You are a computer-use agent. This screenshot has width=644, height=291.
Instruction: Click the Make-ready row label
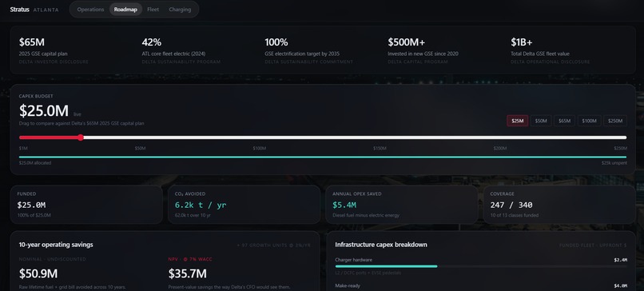pos(348,285)
